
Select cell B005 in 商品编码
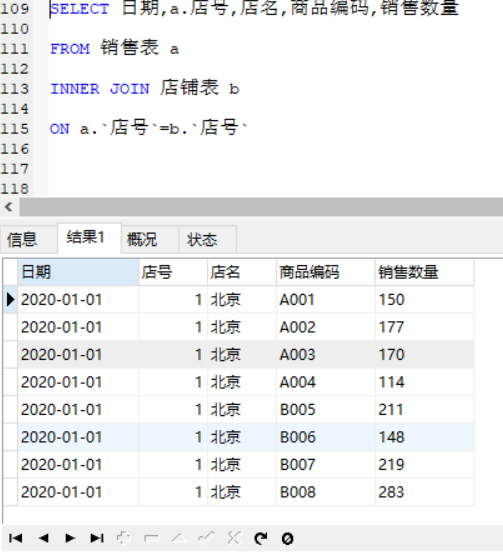click(326, 409)
